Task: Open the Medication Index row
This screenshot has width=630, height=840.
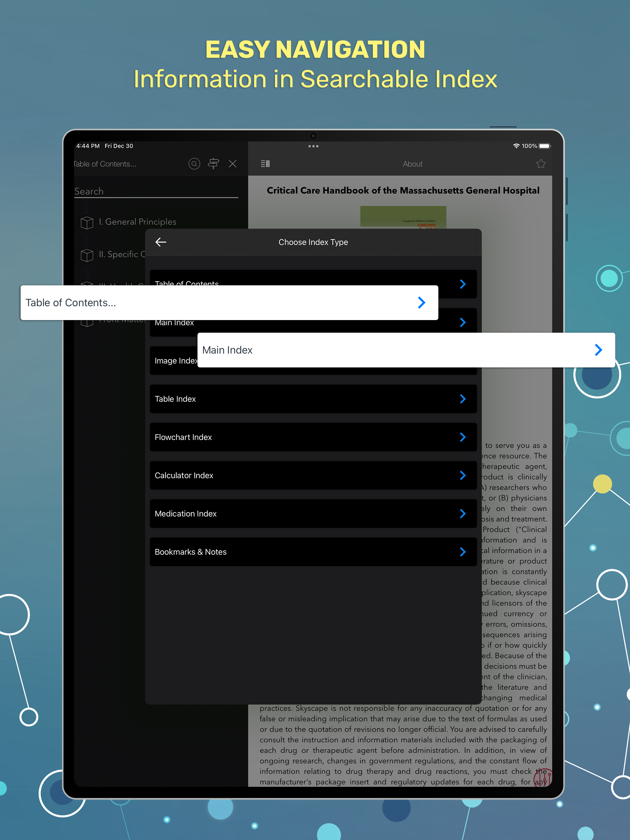Action: click(313, 513)
